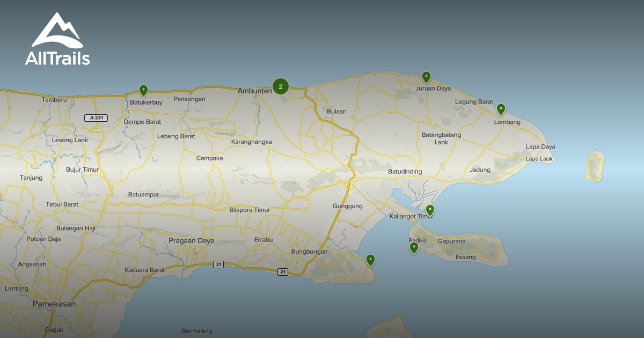The width and height of the screenshot is (644, 338).
Task: Click the Pamekasan city label
Action: click(x=55, y=304)
